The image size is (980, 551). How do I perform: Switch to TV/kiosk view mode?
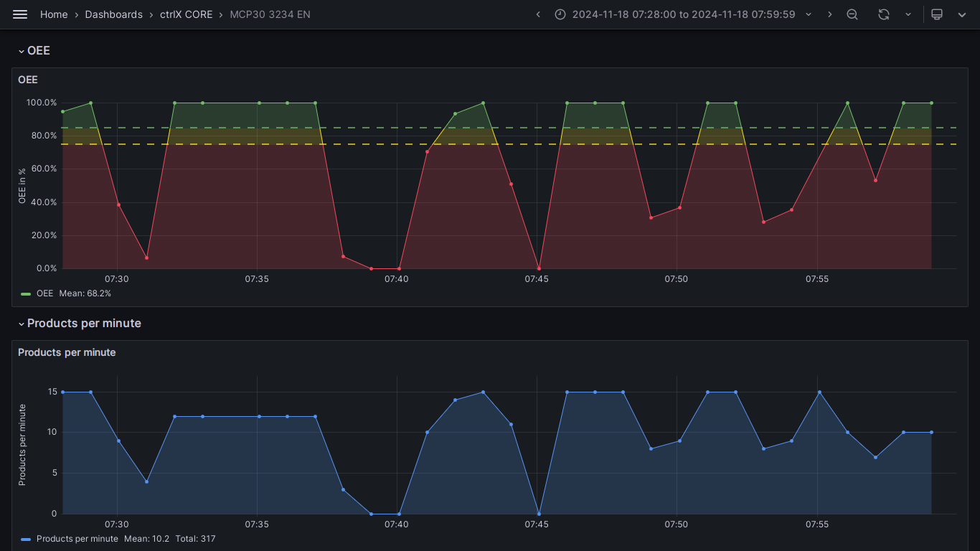(936, 14)
